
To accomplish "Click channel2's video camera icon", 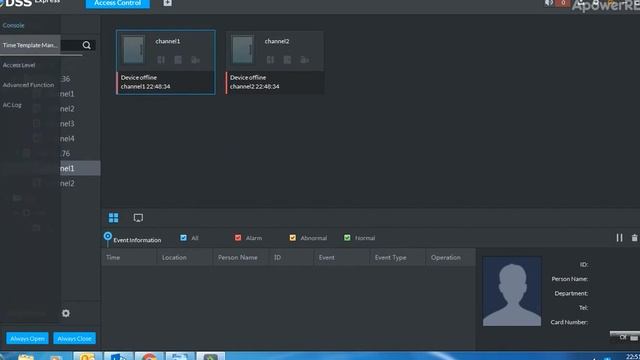I will (x=304, y=60).
